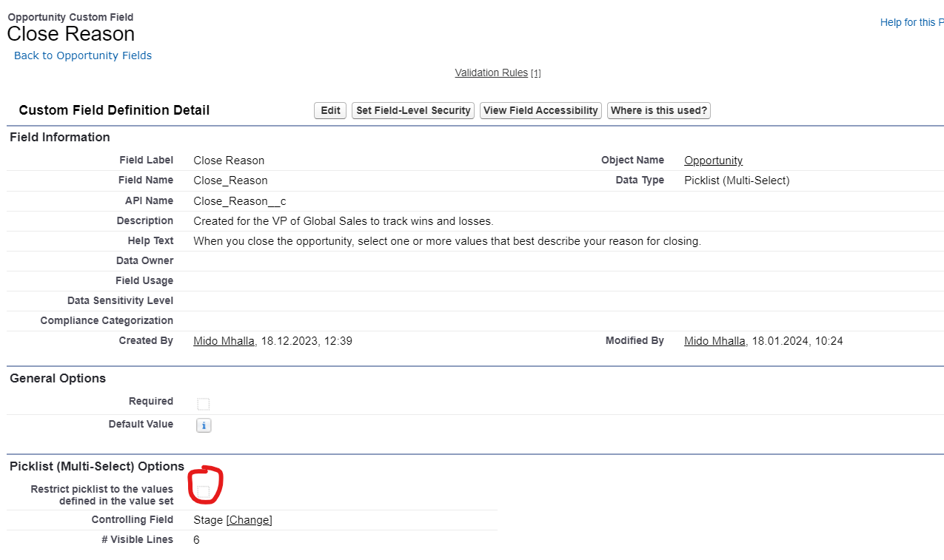Click the Where is this used? button
Screen dimensions: 944x560
pyautogui.click(x=659, y=110)
